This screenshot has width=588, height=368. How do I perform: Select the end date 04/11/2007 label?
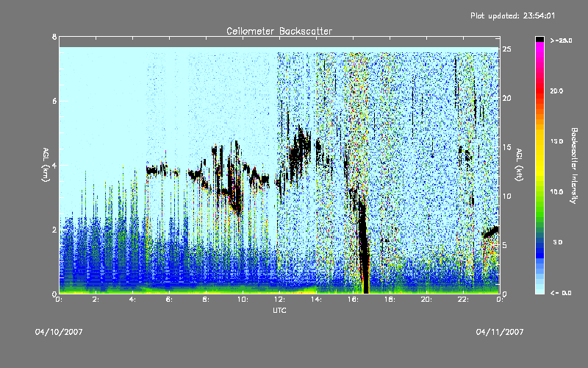(500, 332)
